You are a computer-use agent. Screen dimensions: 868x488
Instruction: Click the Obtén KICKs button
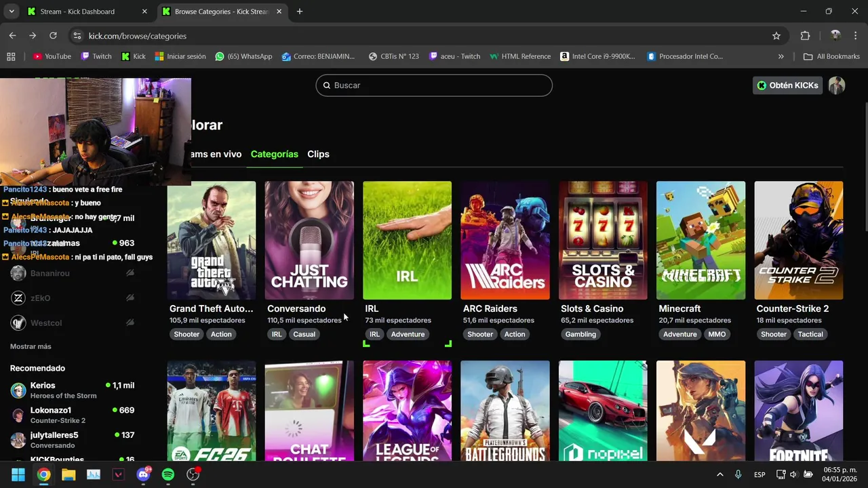coord(787,85)
